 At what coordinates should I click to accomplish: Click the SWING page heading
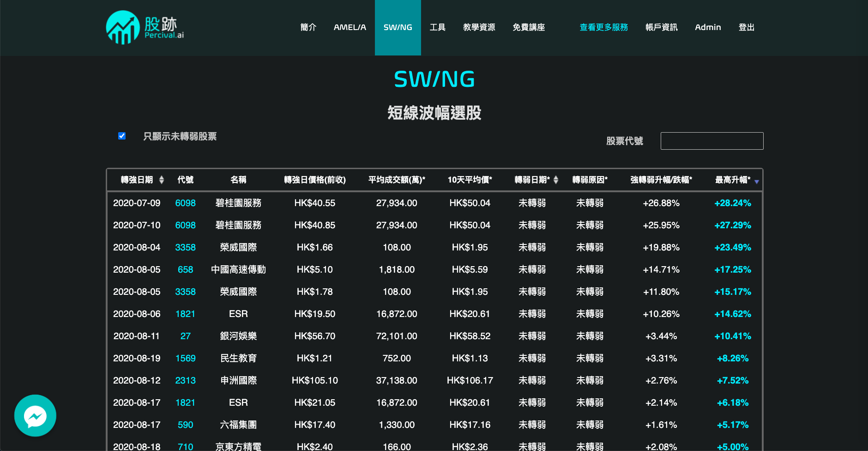434,79
